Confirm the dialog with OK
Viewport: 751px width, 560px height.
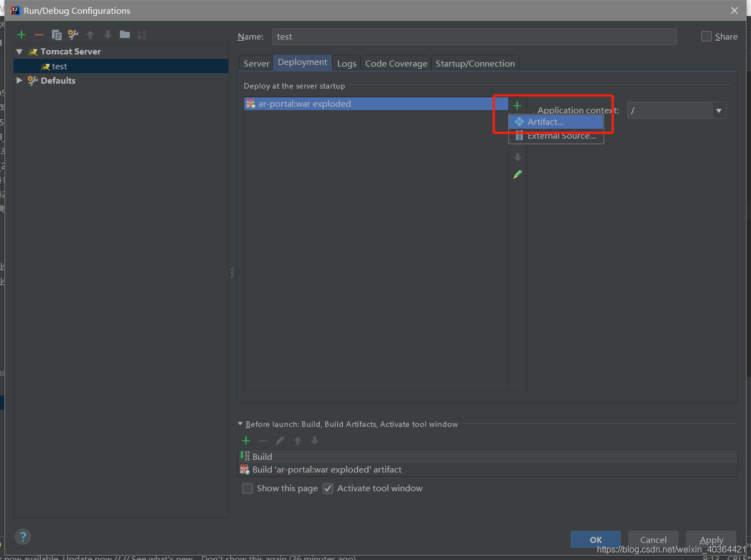point(596,540)
